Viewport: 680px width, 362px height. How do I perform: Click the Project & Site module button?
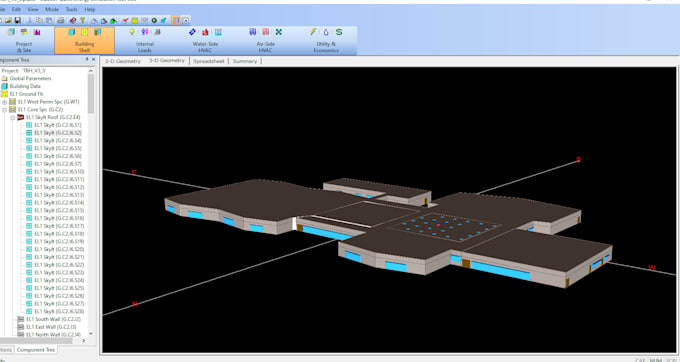(24, 41)
